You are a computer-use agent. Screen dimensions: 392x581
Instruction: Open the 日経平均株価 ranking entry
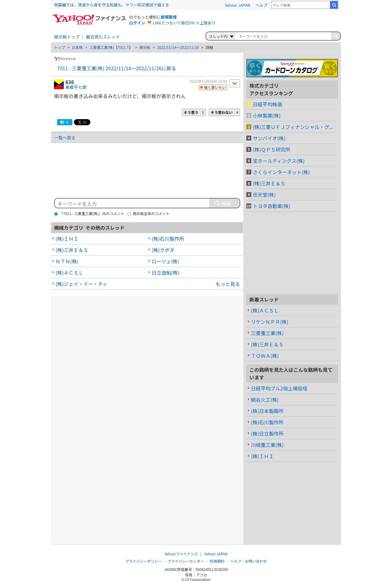point(267,104)
